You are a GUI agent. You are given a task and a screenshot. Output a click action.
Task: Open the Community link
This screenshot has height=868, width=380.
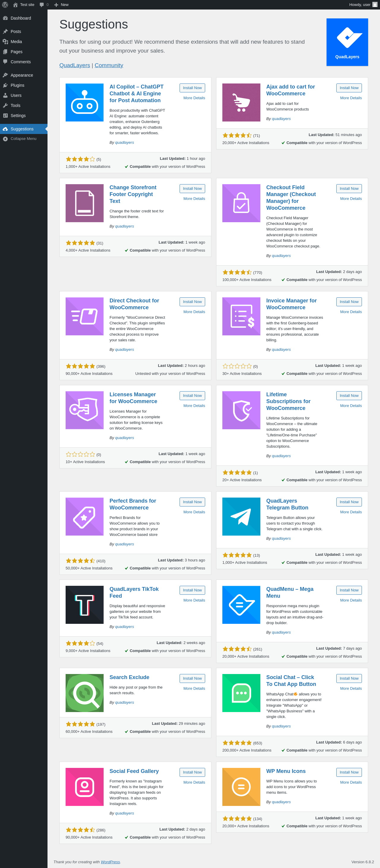click(x=109, y=65)
